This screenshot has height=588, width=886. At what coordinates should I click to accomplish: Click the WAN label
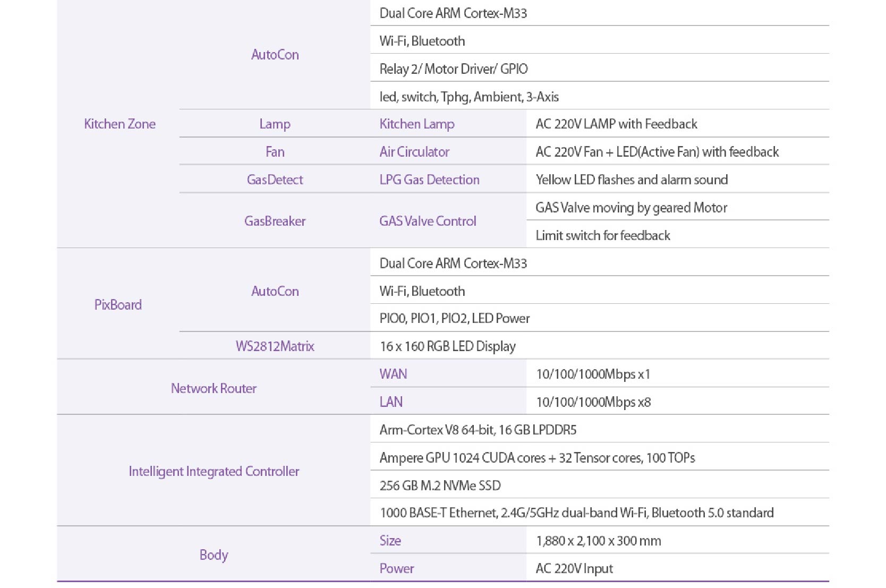coord(393,374)
